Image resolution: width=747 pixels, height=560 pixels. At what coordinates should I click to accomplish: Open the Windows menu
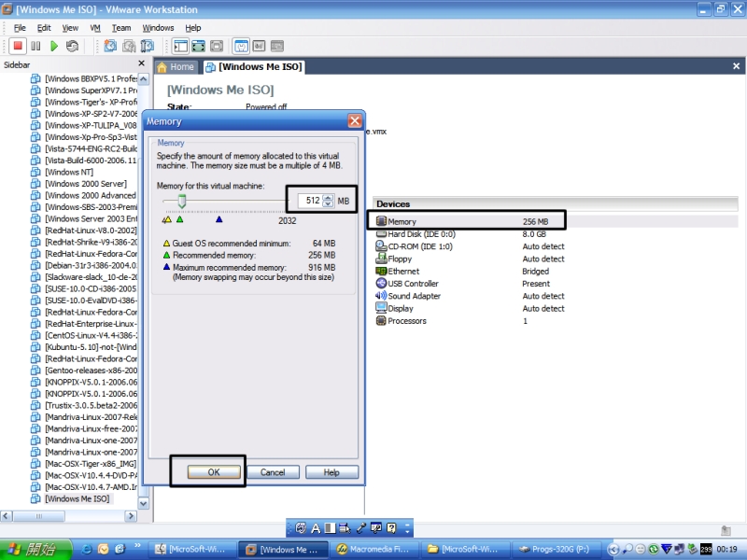[158, 28]
